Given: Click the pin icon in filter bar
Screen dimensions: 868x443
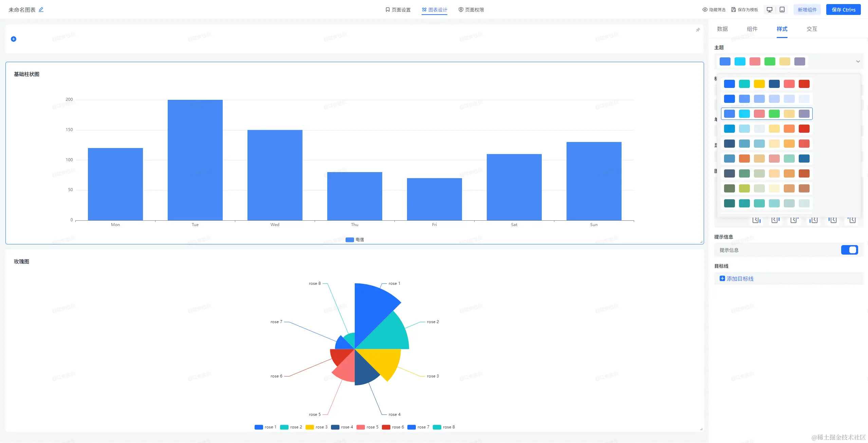Looking at the screenshot, I should pos(698,30).
